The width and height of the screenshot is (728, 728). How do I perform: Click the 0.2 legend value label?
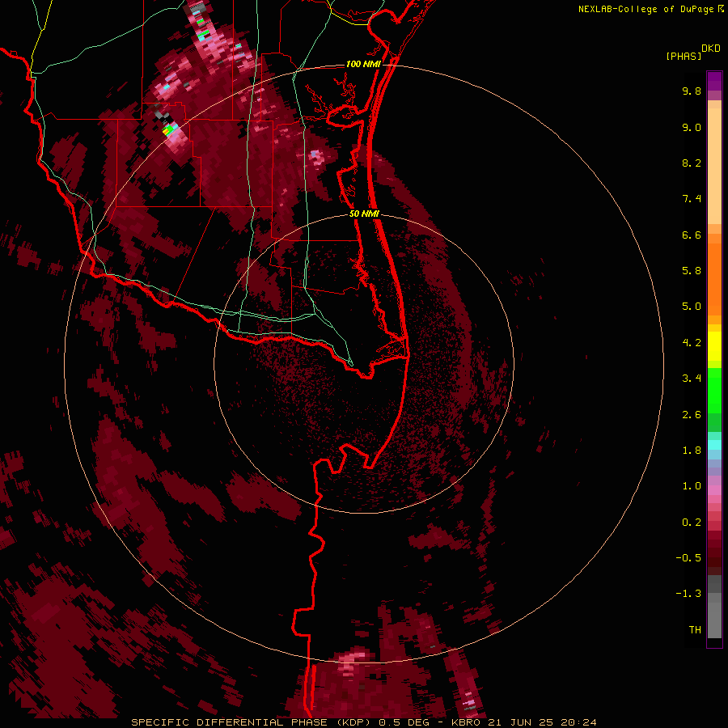692,523
